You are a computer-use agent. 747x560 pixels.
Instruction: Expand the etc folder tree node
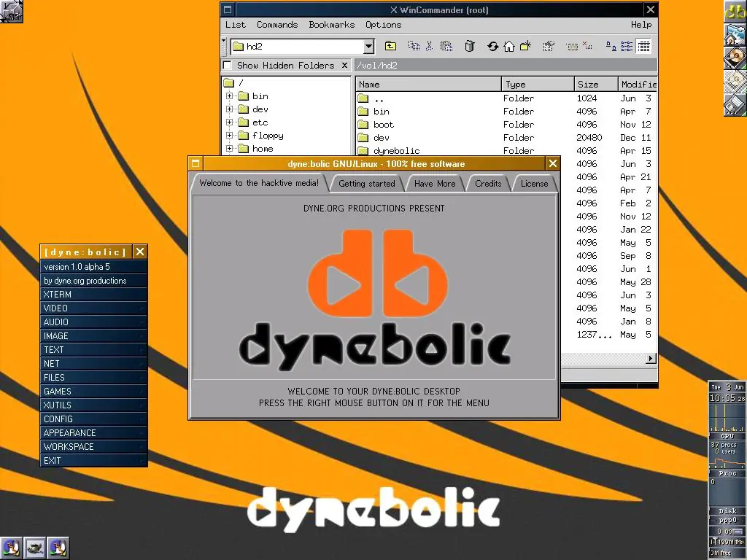click(x=230, y=122)
